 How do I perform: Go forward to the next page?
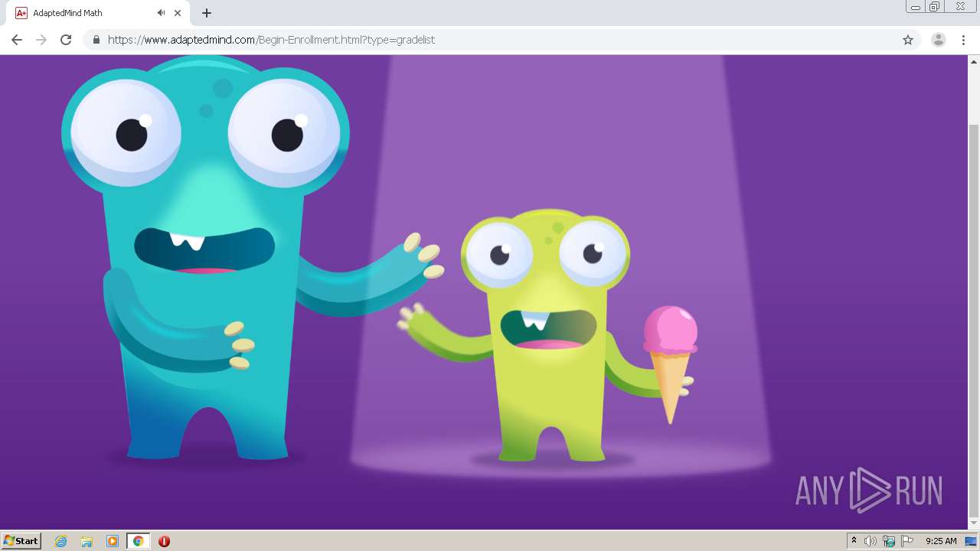click(x=41, y=40)
